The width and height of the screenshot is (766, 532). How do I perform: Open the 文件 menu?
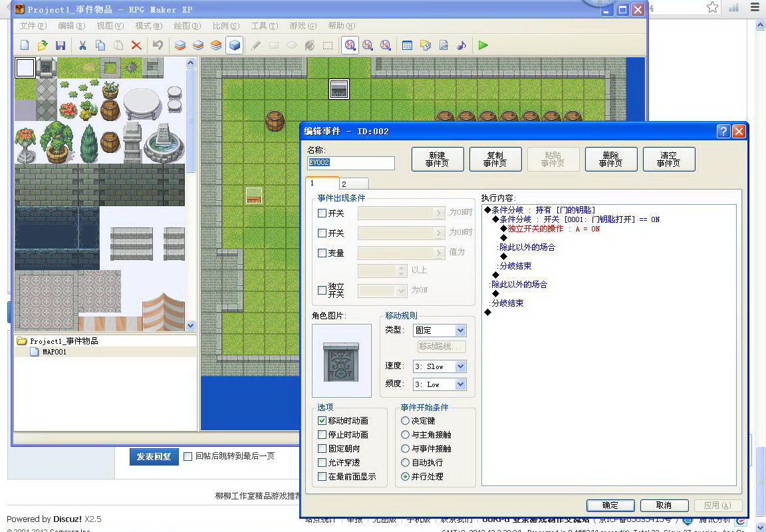tap(33, 26)
